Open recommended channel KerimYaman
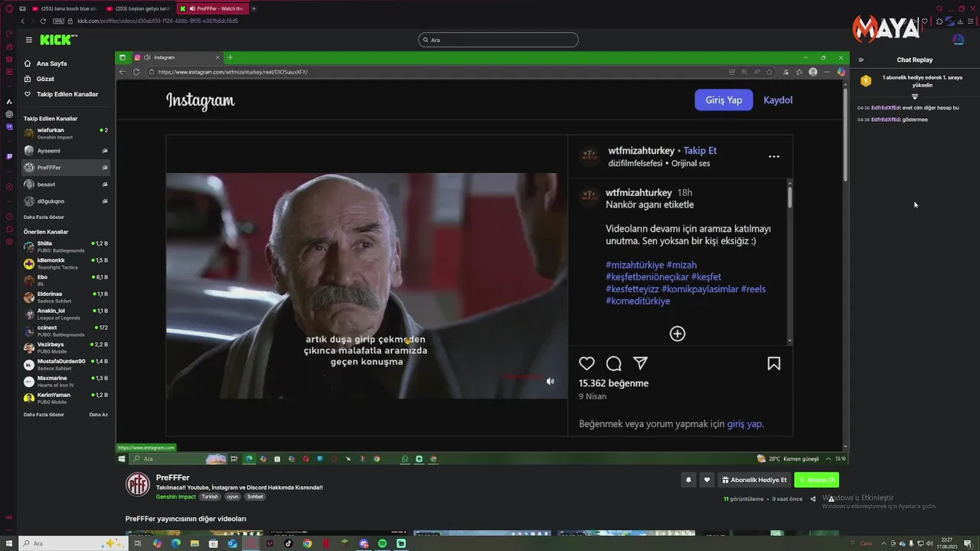 [66, 398]
